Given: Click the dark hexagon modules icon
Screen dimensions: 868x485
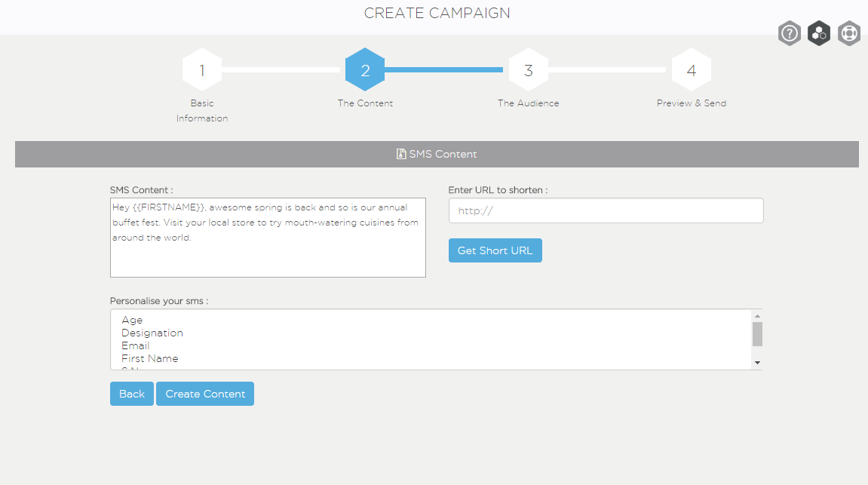Looking at the screenshot, I should click(x=818, y=33).
